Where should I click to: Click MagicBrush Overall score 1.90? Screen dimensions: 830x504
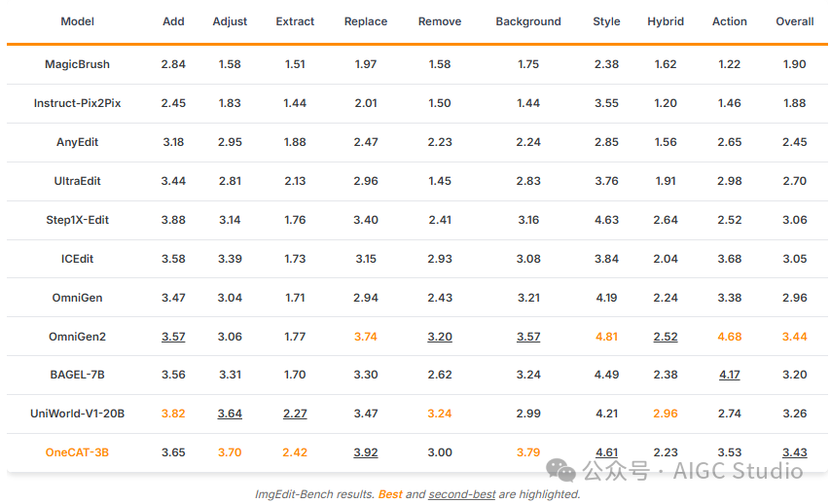point(795,64)
